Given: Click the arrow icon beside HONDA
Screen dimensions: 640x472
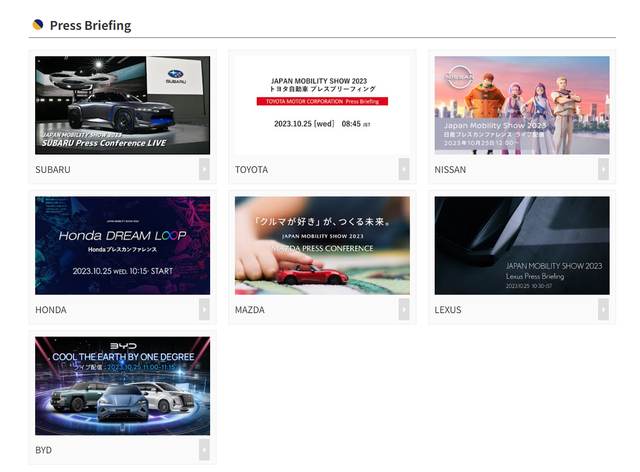Looking at the screenshot, I should coord(204,309).
